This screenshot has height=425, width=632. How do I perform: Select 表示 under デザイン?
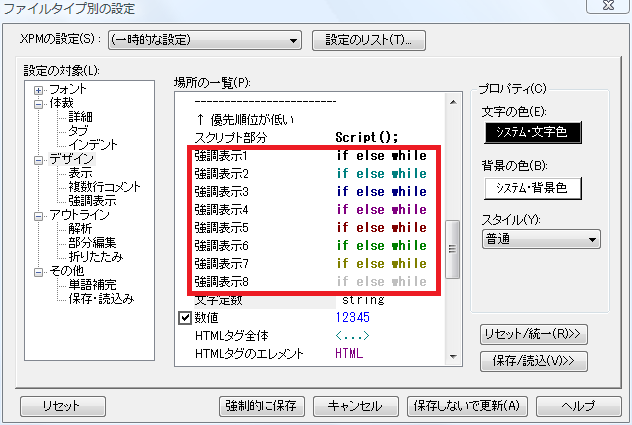(x=80, y=173)
